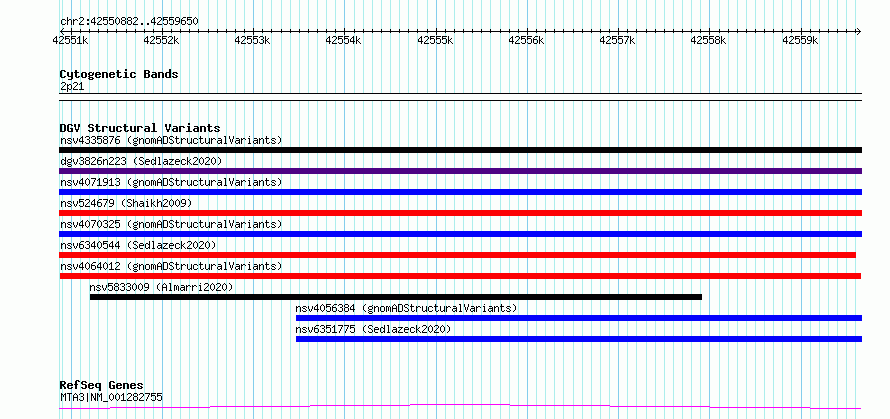
Task: Open the nsv524679 (Shaikh2009) label
Action: pos(126,203)
